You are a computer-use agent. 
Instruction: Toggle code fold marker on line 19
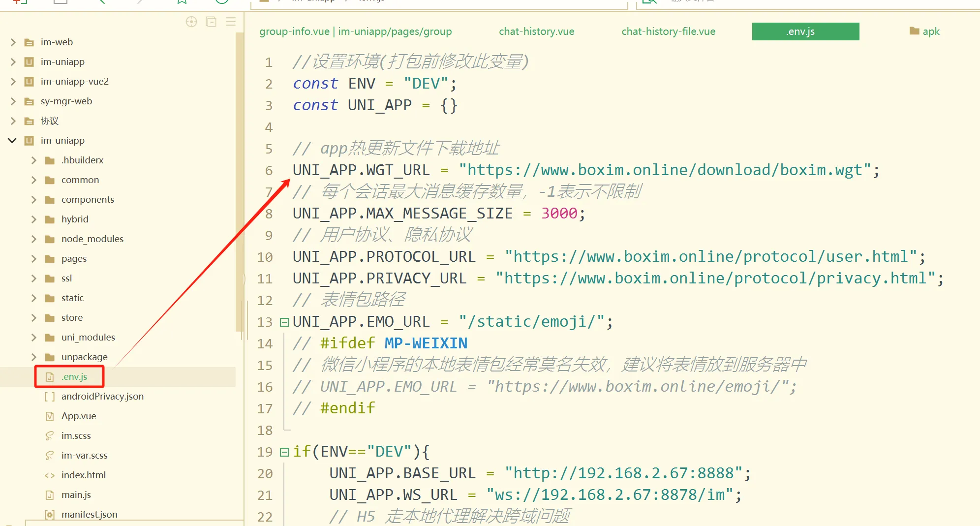(x=284, y=452)
